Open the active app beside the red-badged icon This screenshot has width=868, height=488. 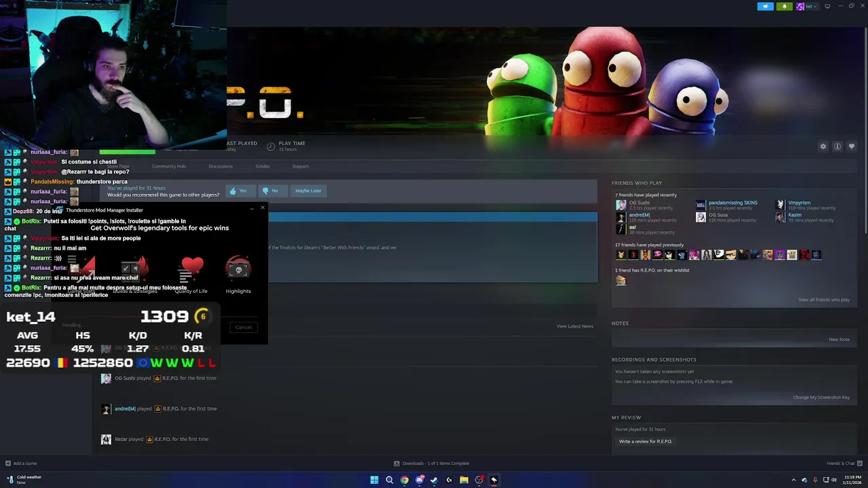[494, 480]
